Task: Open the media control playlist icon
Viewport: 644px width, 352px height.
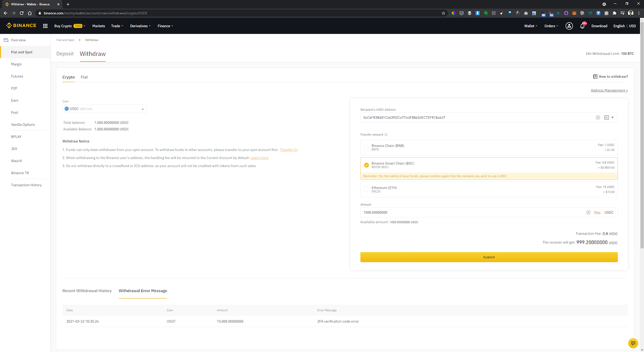Action: point(622,13)
